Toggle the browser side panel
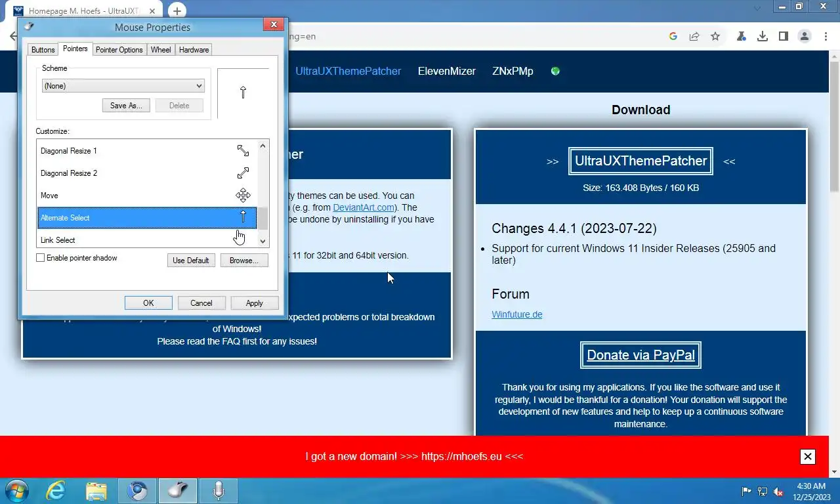 coord(784,36)
